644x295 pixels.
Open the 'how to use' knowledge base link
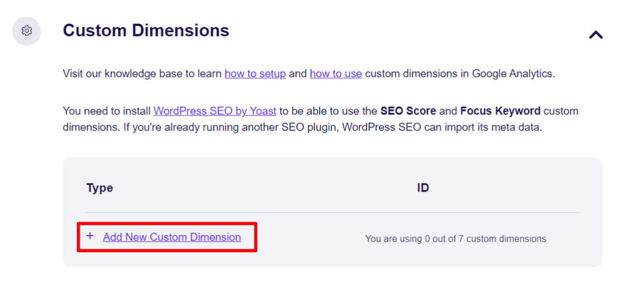click(x=335, y=74)
